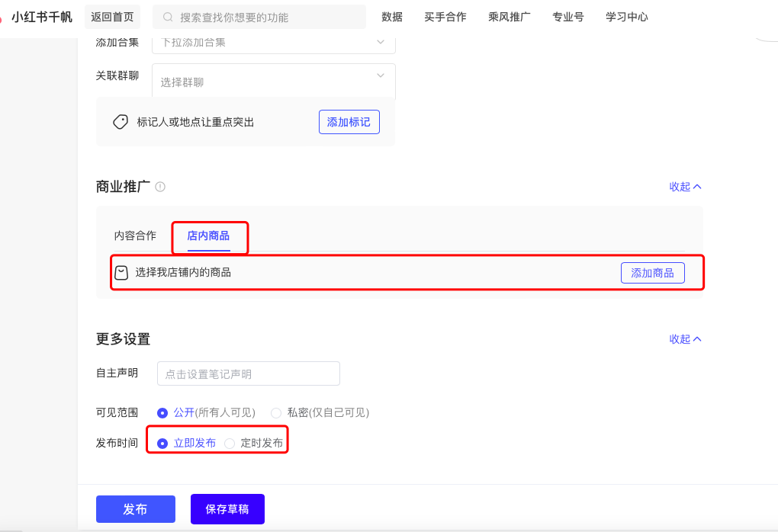
Task: Click the 更多设置 section heading
Action: point(123,339)
